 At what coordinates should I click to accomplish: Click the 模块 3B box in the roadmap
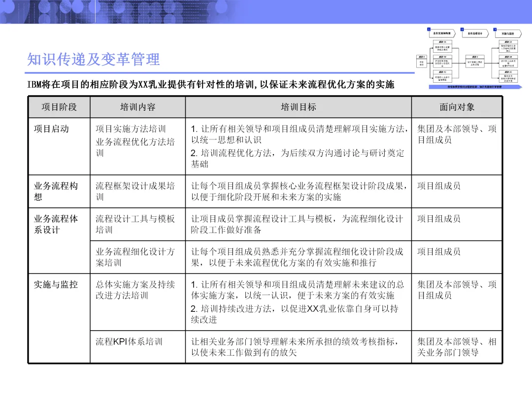click(508, 62)
